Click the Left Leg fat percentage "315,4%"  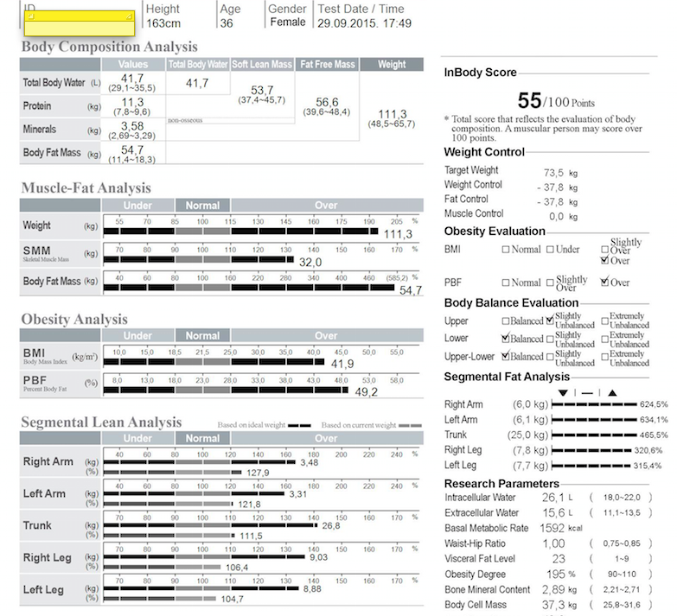648,466
